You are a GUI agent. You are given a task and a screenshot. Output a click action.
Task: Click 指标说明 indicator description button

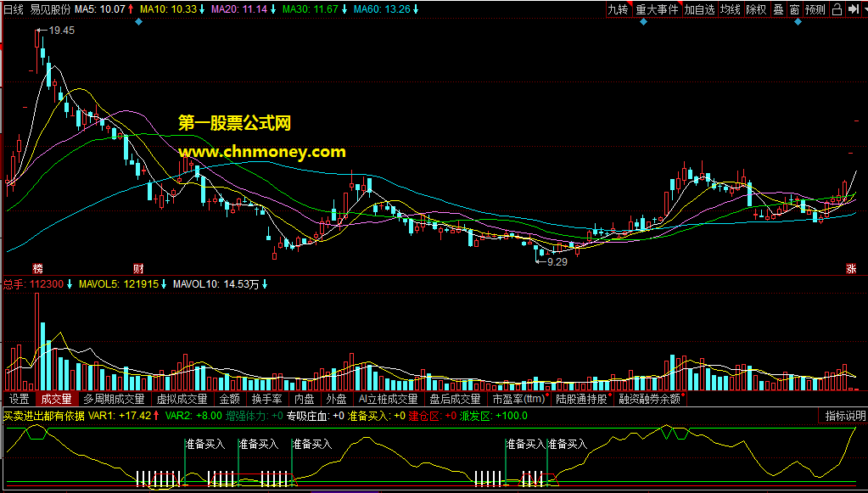842,416
